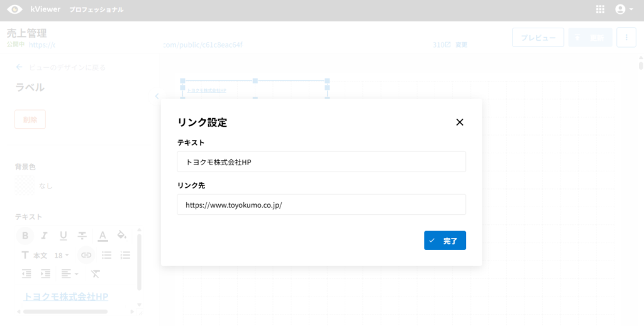
Task: Increase indent of the text
Action: coord(45,274)
